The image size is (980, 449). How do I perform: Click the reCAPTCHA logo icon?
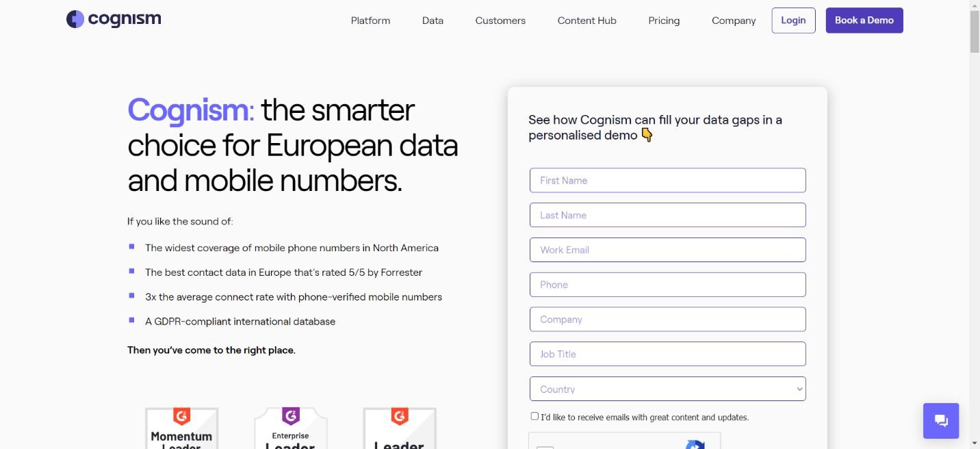(695, 444)
